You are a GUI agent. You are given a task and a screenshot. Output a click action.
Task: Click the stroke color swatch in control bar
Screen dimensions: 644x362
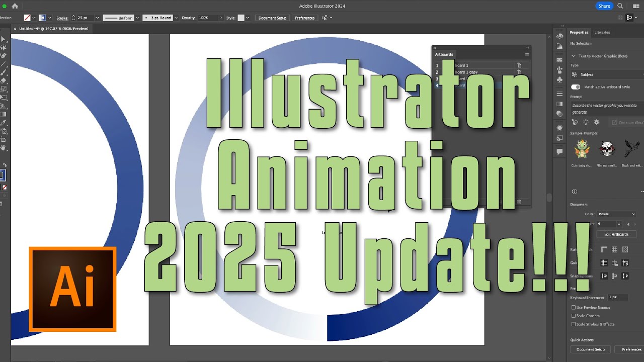coord(42,18)
